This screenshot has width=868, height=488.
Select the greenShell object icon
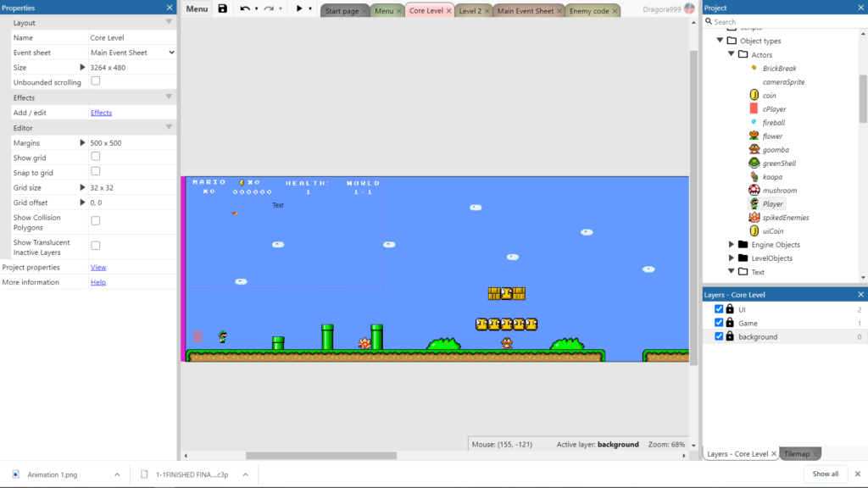[x=754, y=164]
